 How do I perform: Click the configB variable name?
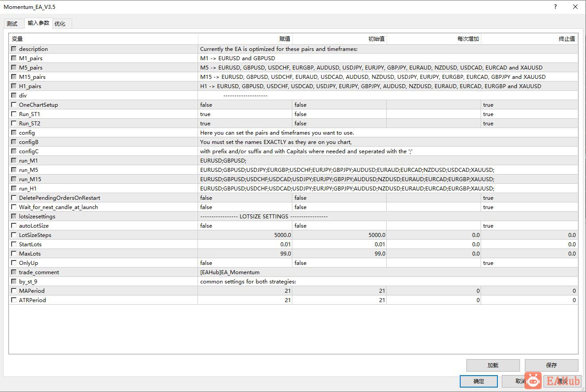coord(29,142)
